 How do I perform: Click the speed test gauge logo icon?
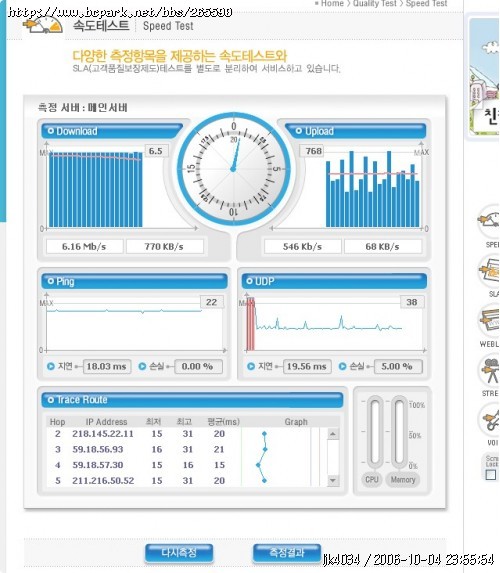tap(43, 25)
